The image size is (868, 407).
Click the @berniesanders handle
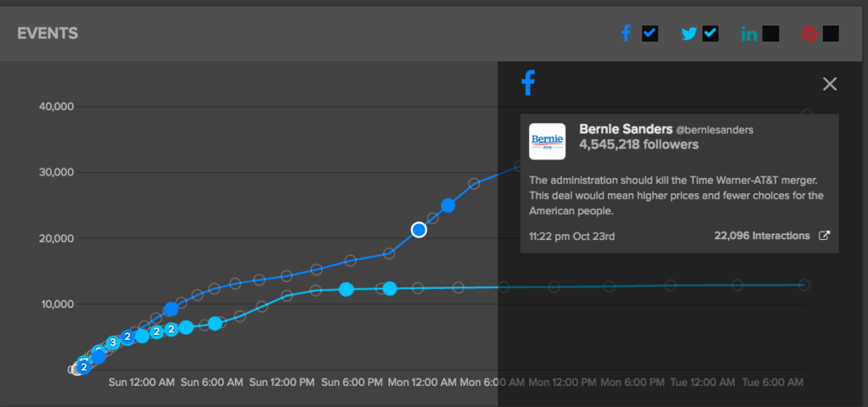coord(715,130)
